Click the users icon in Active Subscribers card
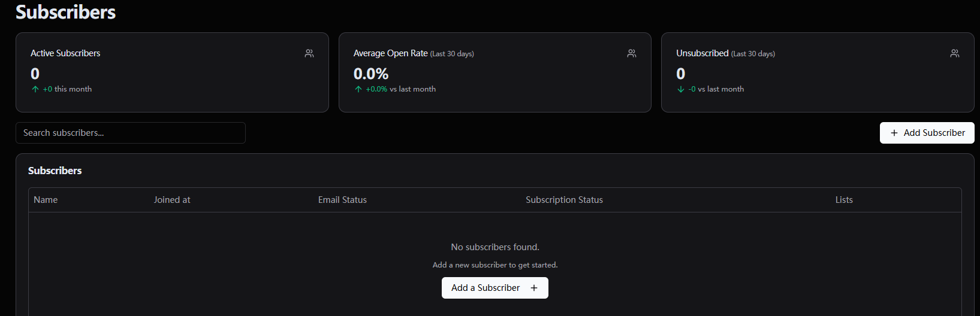The height and width of the screenshot is (316, 980). click(309, 53)
